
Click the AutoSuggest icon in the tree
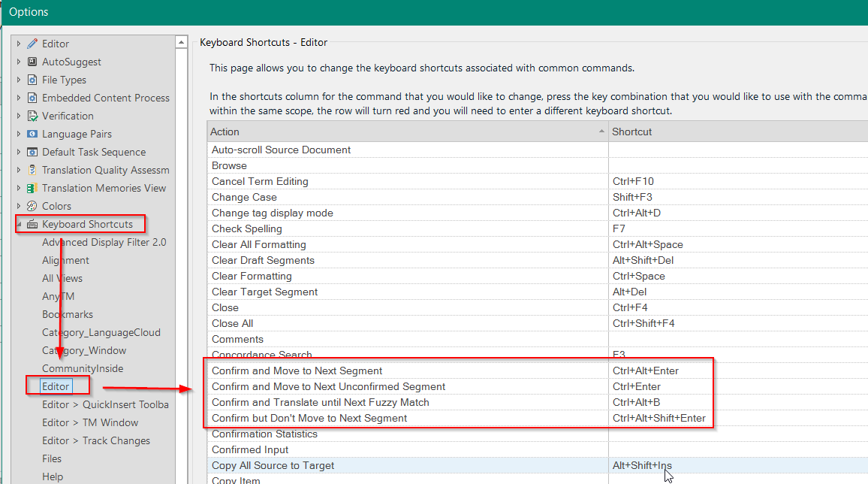coord(32,62)
